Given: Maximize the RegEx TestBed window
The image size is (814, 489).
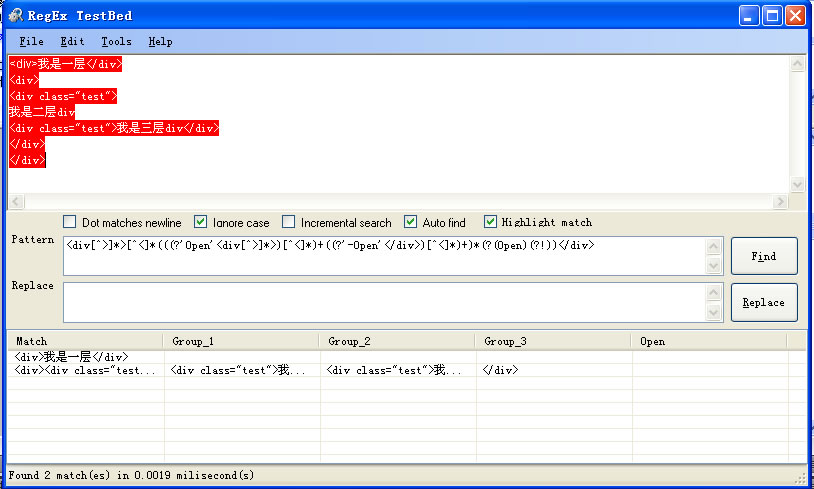Looking at the screenshot, I should [772, 16].
